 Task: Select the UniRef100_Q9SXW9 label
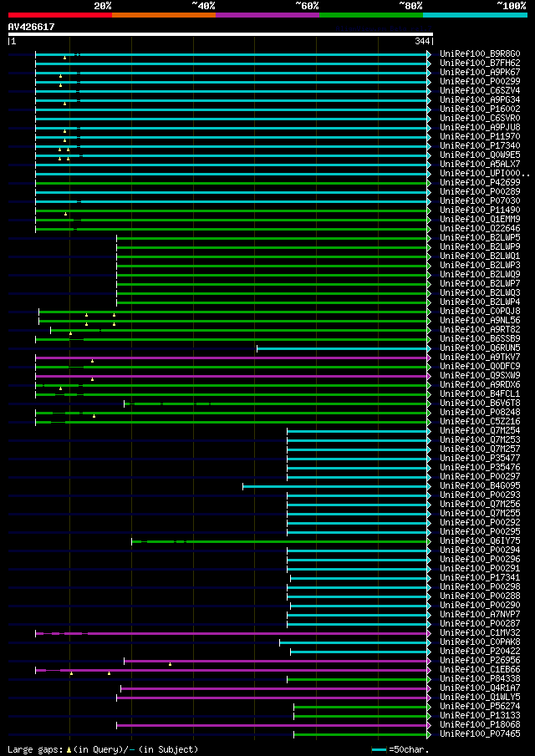[480, 377]
